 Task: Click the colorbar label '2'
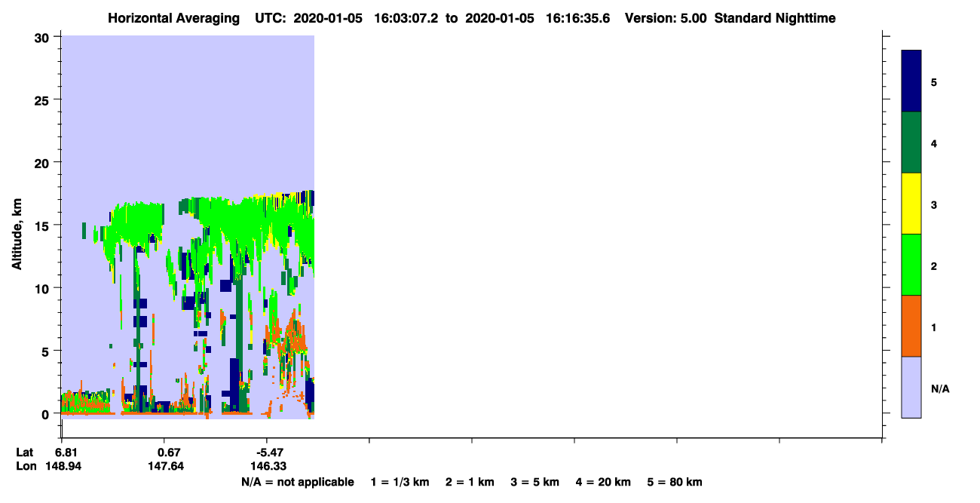[x=934, y=266]
